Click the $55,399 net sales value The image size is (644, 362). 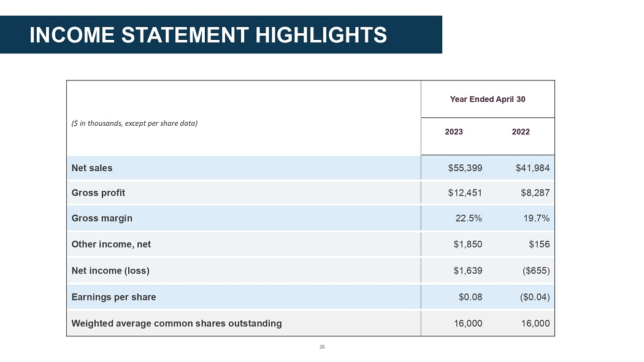465,168
